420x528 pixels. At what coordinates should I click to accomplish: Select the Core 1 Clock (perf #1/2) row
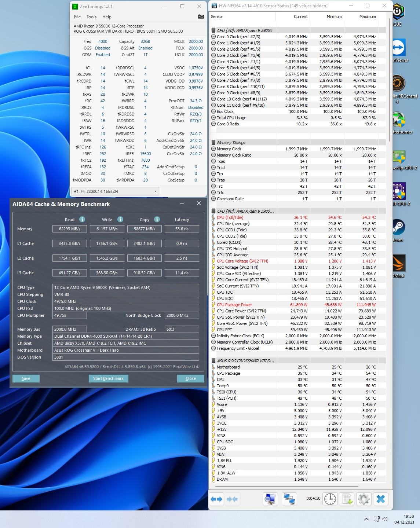click(x=298, y=43)
